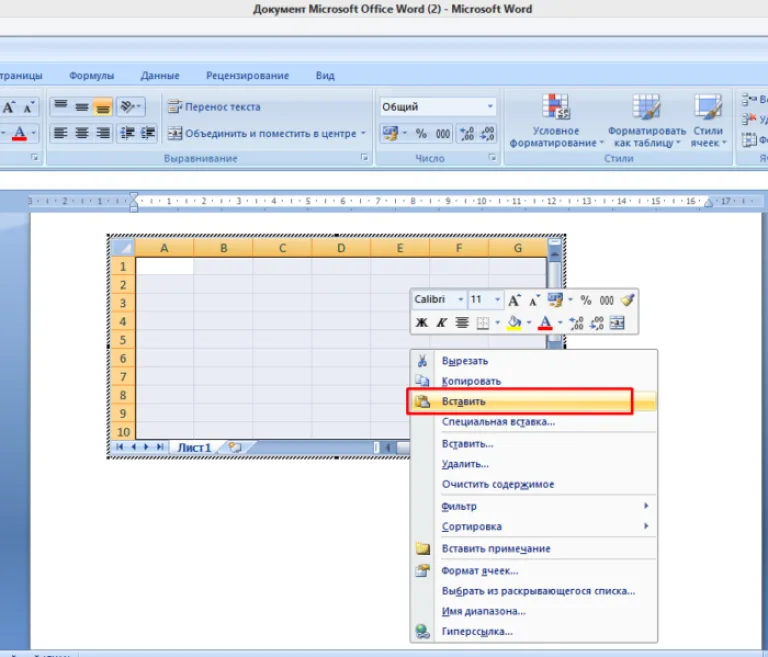
Task: Align text to middle in ribbon
Action: pos(82,107)
